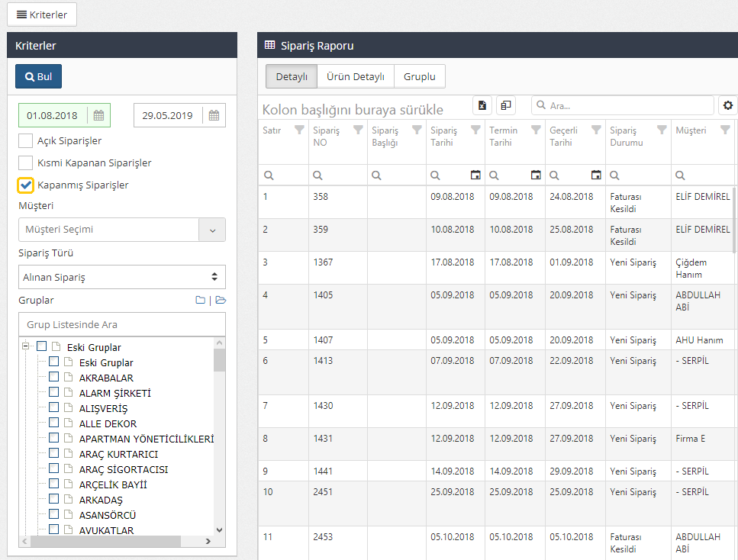Uncheck the Kapanmış Siparişler checkbox

26,185
